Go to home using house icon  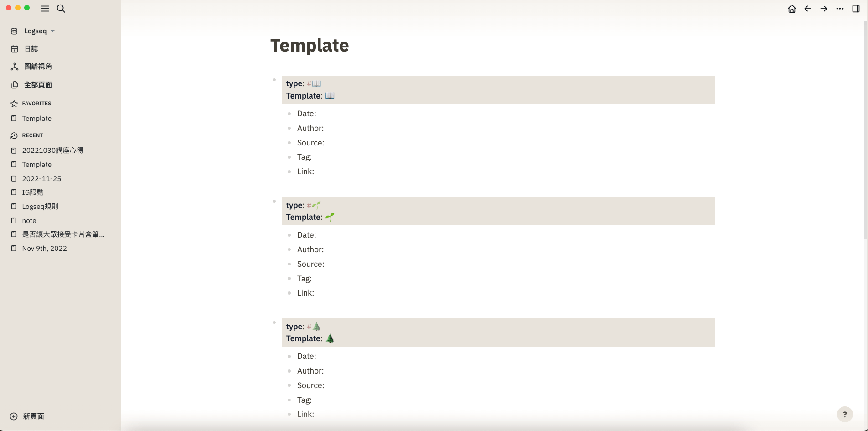coord(792,9)
